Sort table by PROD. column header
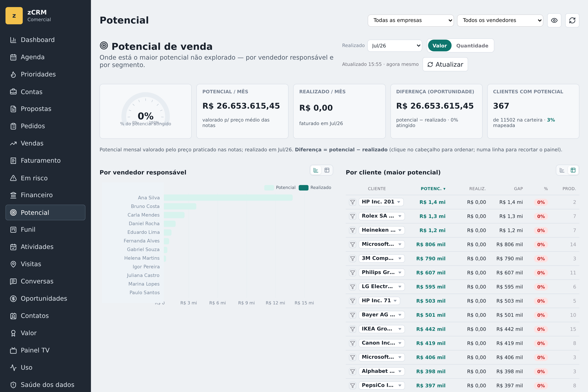The width and height of the screenshot is (588, 392). (x=569, y=189)
